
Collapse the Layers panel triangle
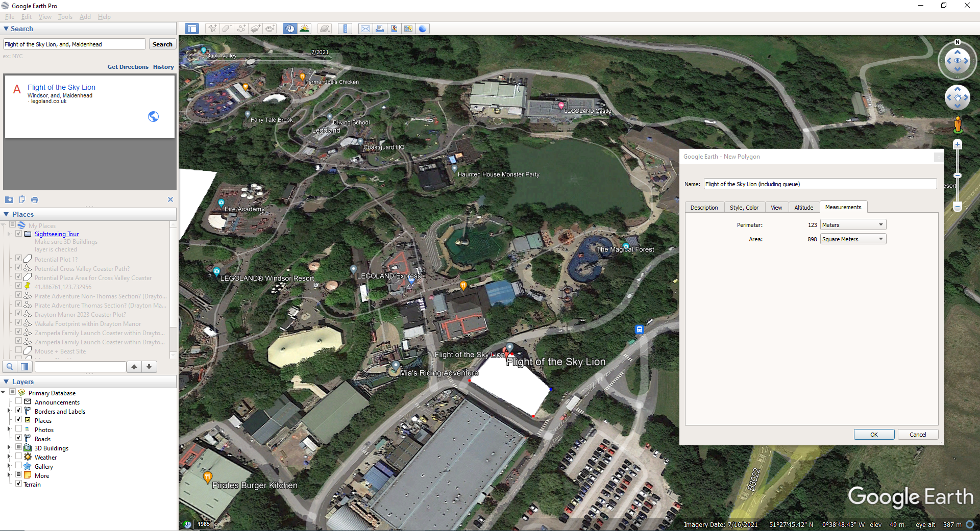point(6,382)
